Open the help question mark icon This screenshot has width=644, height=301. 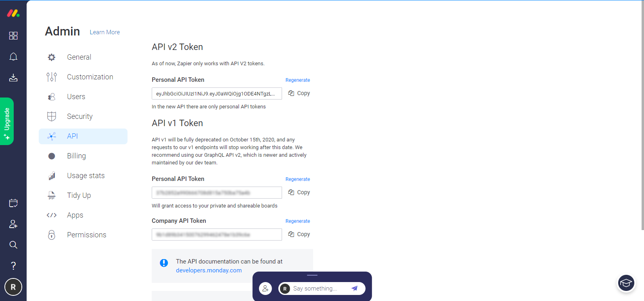click(13, 266)
